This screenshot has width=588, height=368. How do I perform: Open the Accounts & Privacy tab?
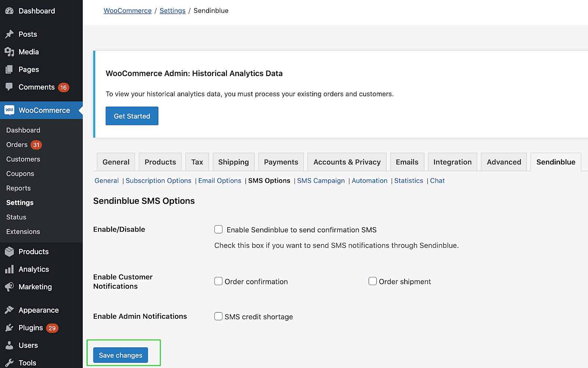[x=347, y=162]
